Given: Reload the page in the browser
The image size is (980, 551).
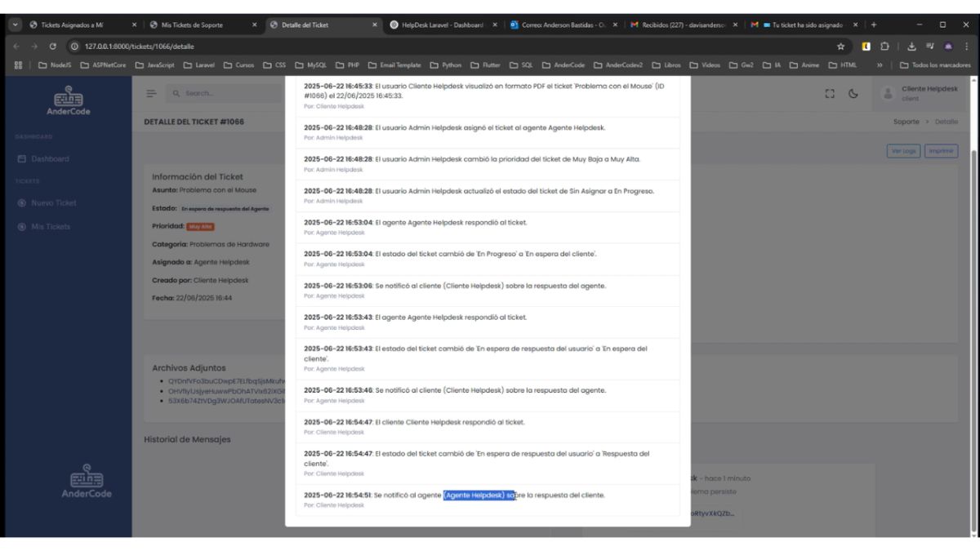Looking at the screenshot, I should (53, 47).
